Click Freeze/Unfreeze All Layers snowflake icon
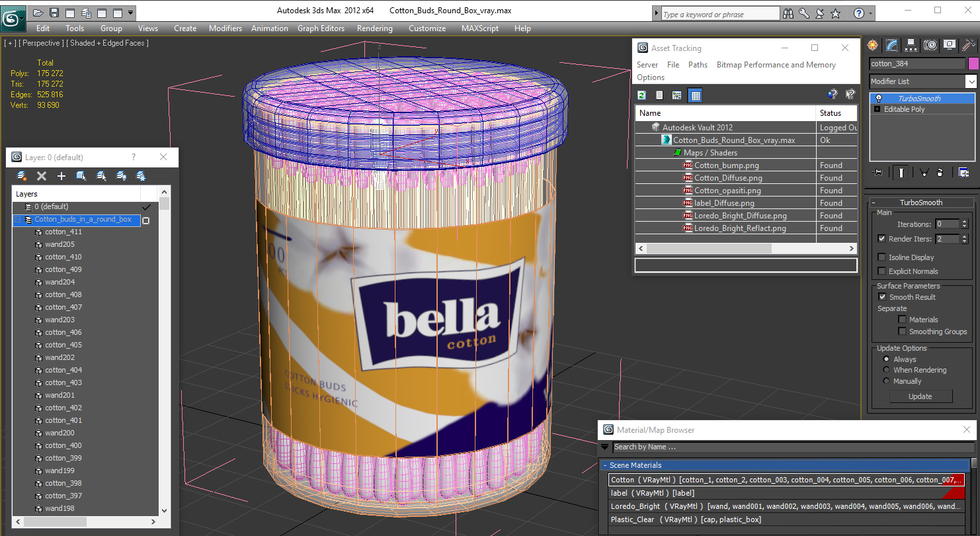Viewport: 980px width, 536px height. coord(141,176)
